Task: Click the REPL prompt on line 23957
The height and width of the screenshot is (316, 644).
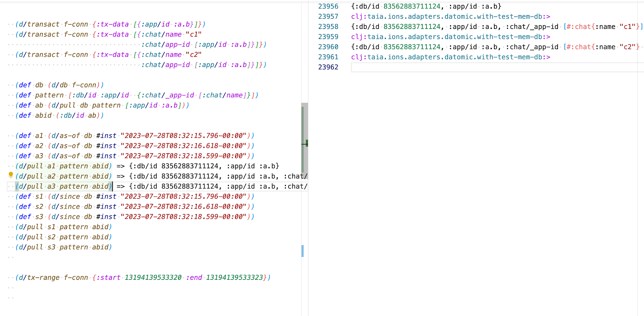Action: (x=450, y=16)
